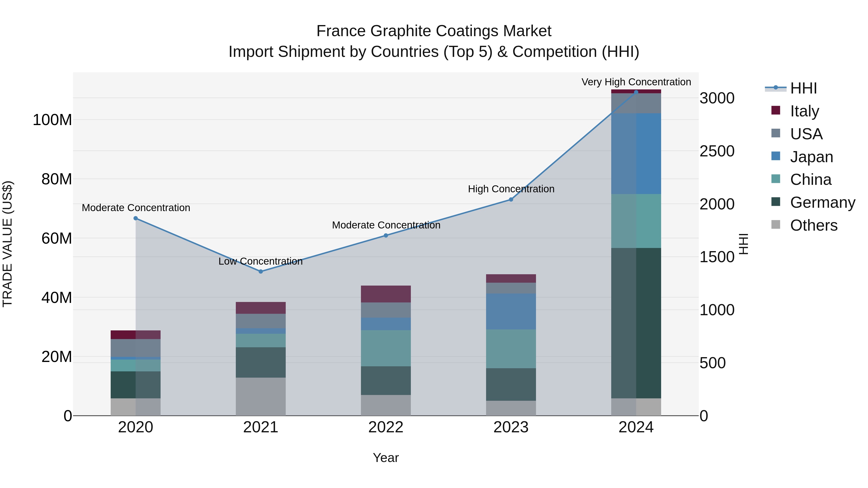This screenshot has height=488, width=868.
Task: Click the 'France Graphite Coatings Market' title
Action: coord(434,31)
